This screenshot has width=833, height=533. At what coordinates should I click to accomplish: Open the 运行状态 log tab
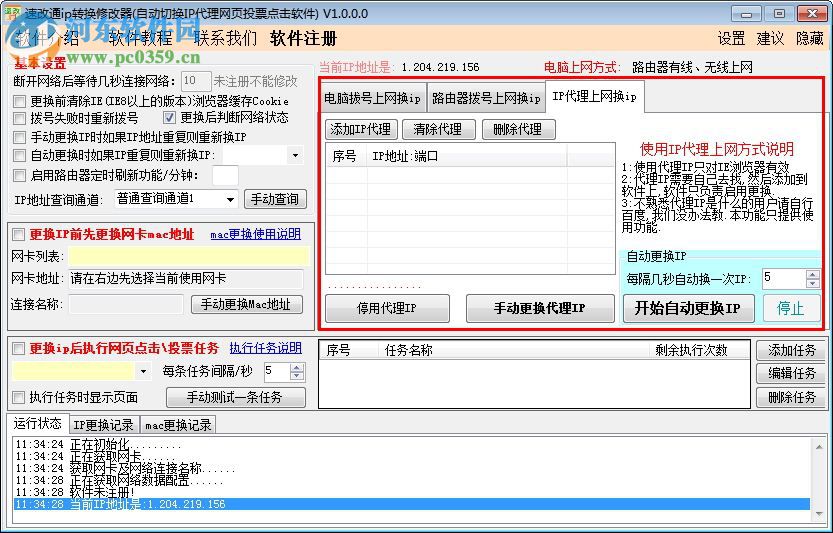(37, 424)
